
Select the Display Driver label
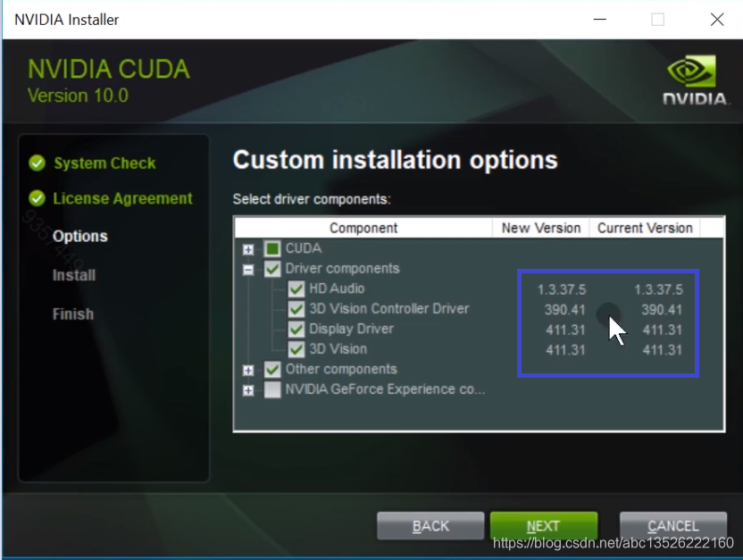point(351,329)
